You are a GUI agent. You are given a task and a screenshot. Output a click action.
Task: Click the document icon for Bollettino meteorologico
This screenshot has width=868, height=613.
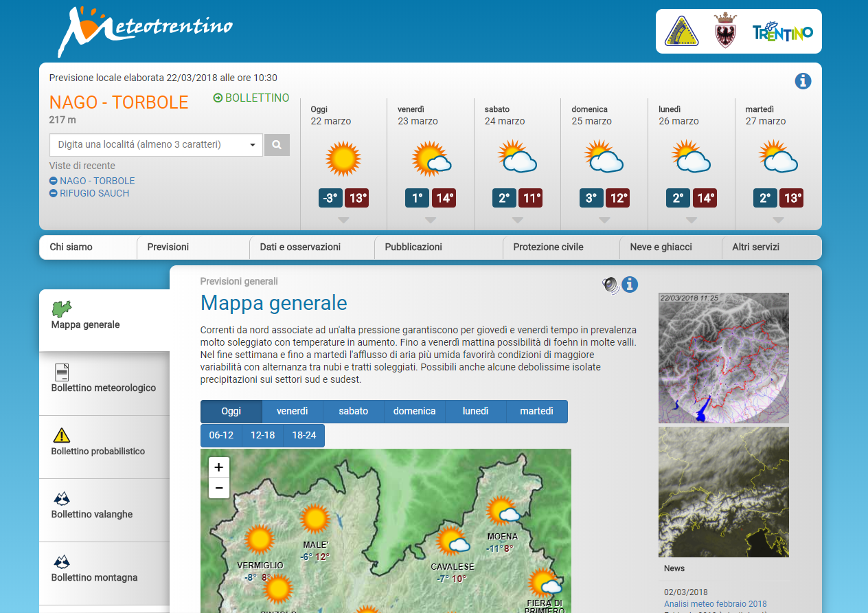pos(62,372)
